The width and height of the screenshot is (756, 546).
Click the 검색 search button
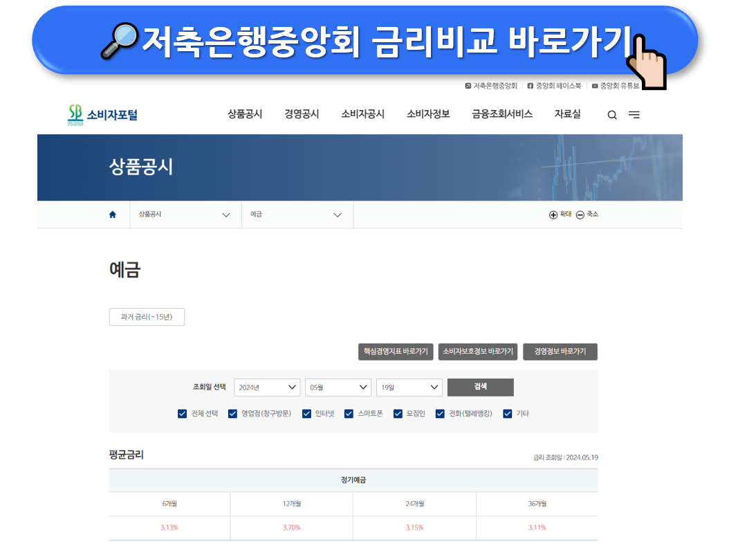[x=480, y=388]
